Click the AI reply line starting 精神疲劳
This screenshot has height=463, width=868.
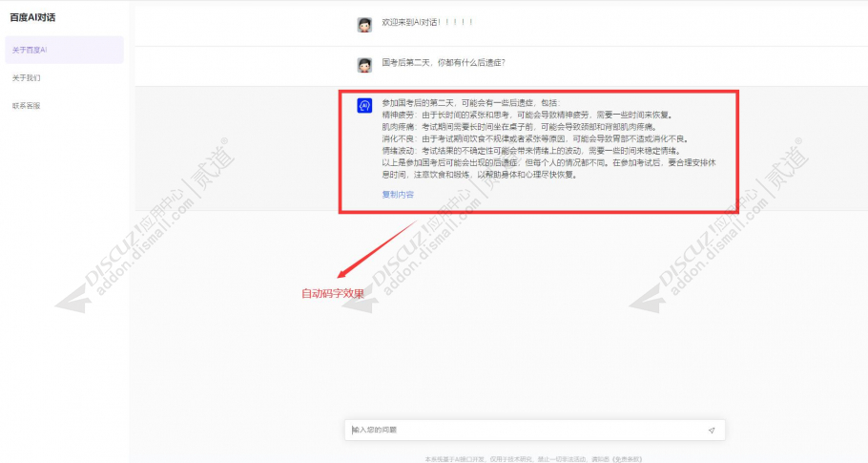pyautogui.click(x=527, y=116)
